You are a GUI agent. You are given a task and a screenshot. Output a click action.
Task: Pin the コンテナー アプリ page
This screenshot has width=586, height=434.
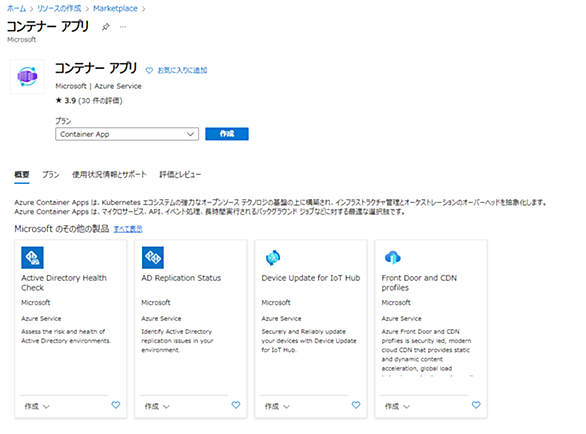[106, 27]
